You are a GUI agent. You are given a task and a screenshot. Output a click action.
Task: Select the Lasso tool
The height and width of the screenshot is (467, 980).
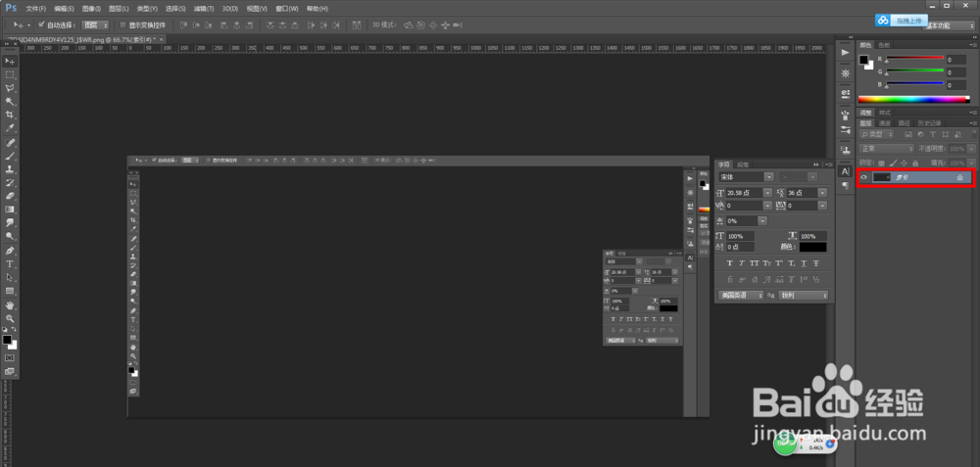[10, 88]
